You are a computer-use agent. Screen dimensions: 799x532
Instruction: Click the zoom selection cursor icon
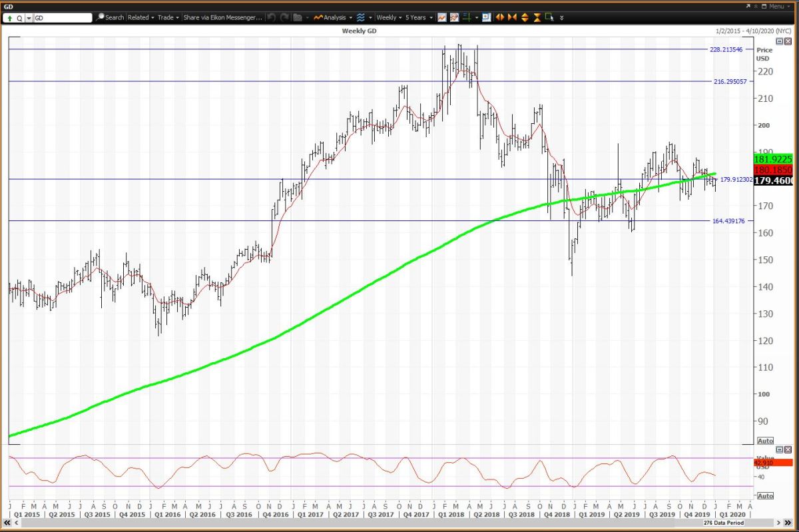[549, 17]
